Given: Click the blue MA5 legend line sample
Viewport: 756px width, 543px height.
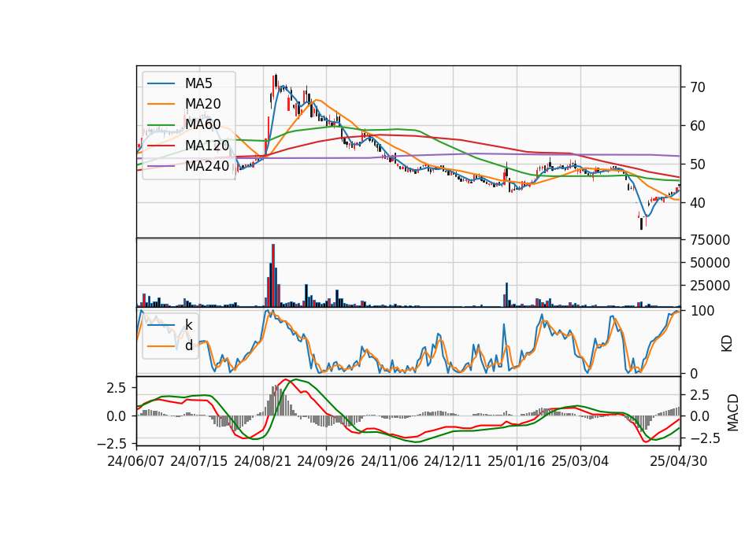Looking at the screenshot, I should 161,84.
